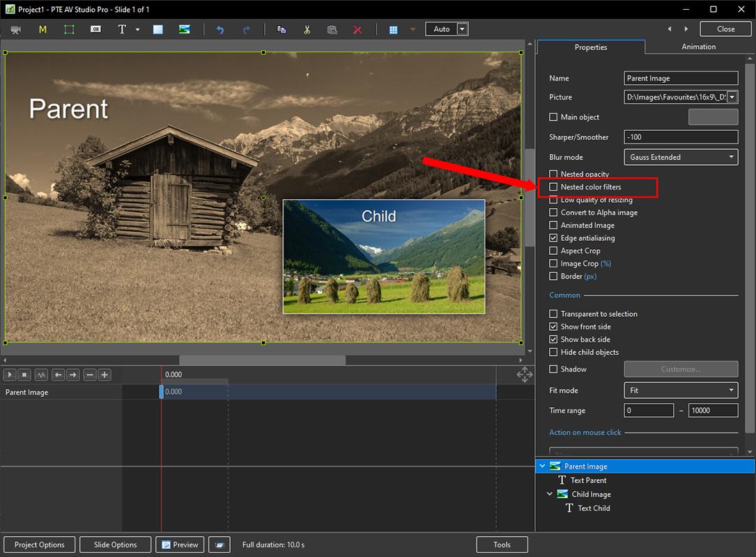Enable Nested color filters checkbox
The width and height of the screenshot is (756, 557).
(x=554, y=187)
